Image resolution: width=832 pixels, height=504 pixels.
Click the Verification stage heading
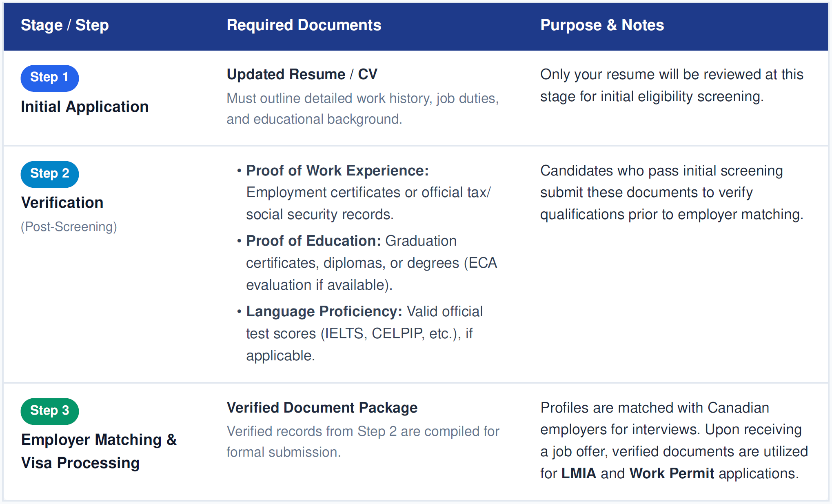pos(62,202)
